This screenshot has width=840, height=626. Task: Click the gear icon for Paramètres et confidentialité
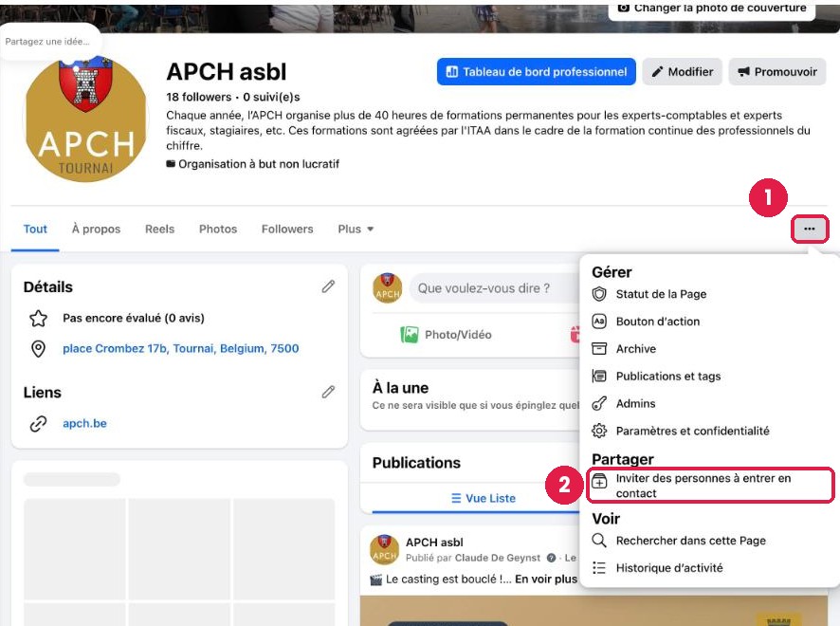point(599,431)
